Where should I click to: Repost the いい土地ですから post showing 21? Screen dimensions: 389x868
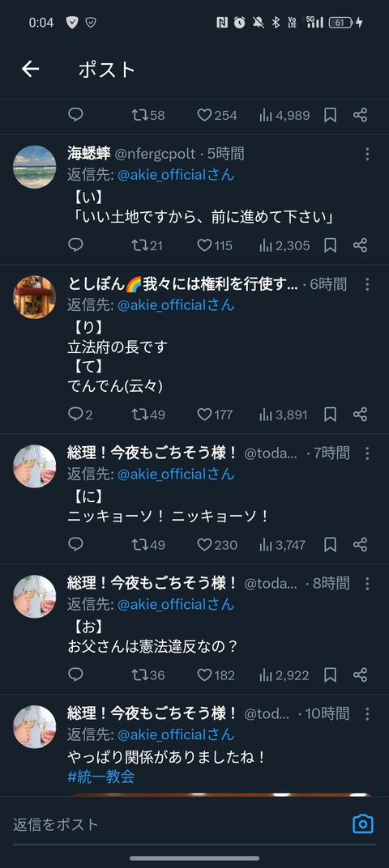(147, 245)
